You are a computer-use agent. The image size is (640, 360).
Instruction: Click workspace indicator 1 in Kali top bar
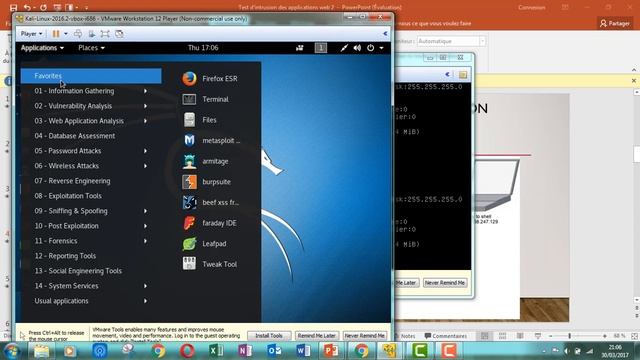pos(321,48)
